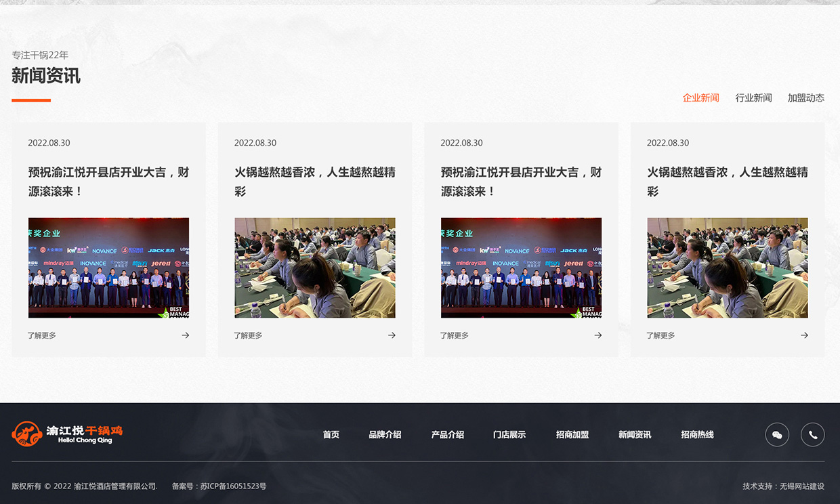Switch to the 行业新闻 tab
840x504 pixels.
coord(754,98)
